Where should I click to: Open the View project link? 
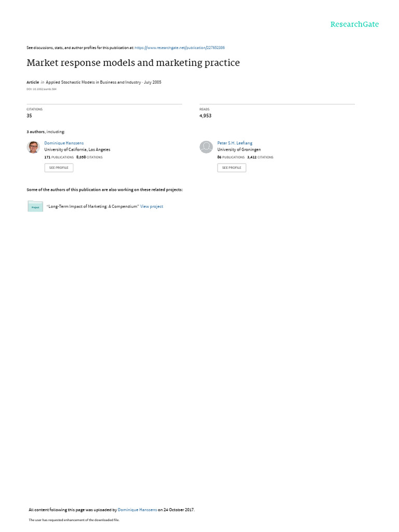pyautogui.click(x=152, y=206)
